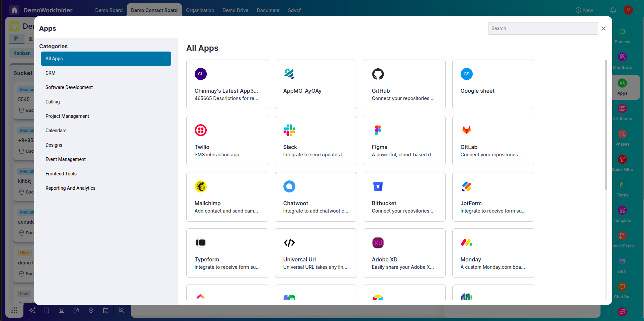Select the Project Management category

tap(106, 116)
